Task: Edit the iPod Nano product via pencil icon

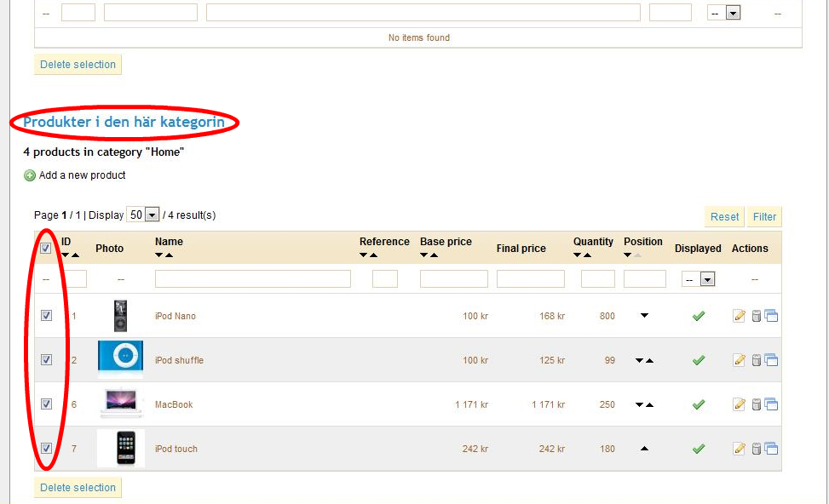Action: coord(740,316)
